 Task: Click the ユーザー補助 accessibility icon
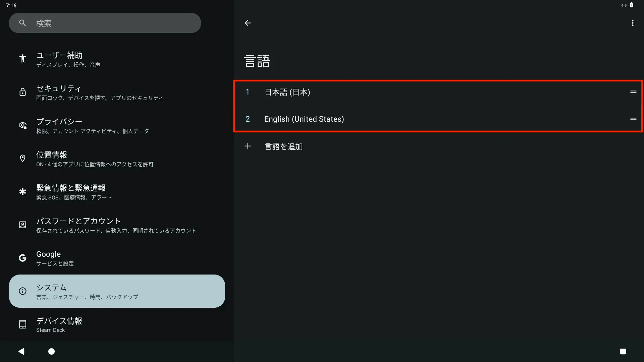(22, 59)
